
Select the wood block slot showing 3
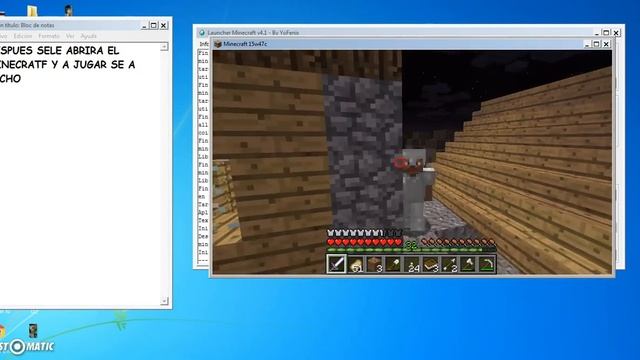374,264
